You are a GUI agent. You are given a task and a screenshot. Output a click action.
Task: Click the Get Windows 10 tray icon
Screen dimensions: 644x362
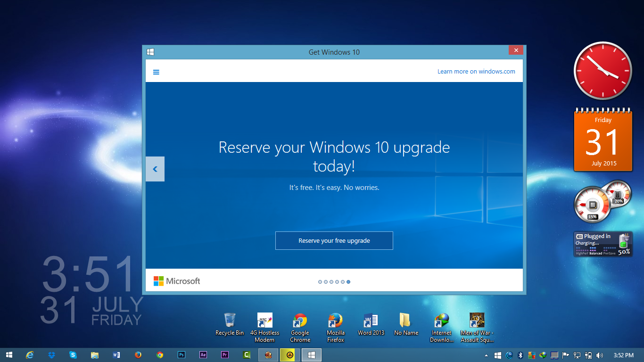tap(498, 355)
